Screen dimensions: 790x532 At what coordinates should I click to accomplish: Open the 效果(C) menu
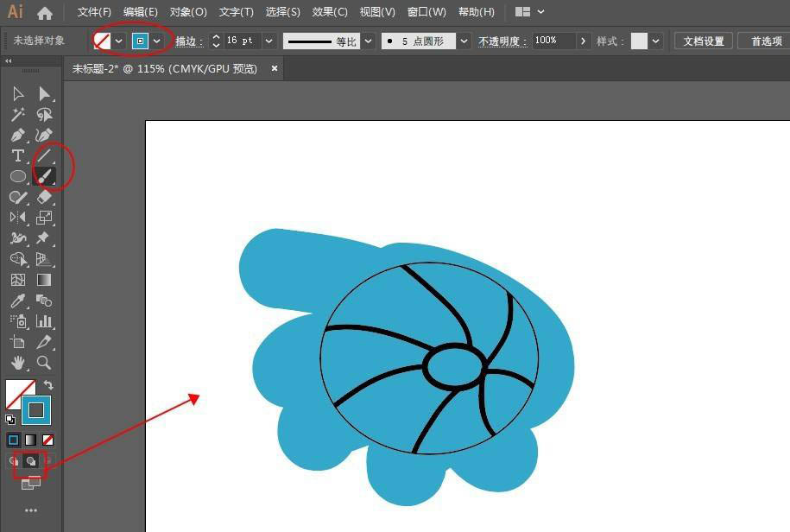(330, 11)
